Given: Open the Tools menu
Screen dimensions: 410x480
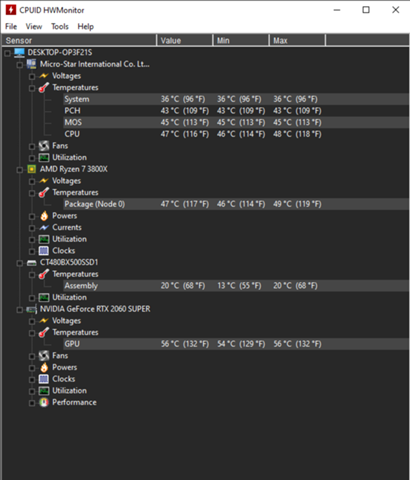Looking at the screenshot, I should tap(60, 26).
